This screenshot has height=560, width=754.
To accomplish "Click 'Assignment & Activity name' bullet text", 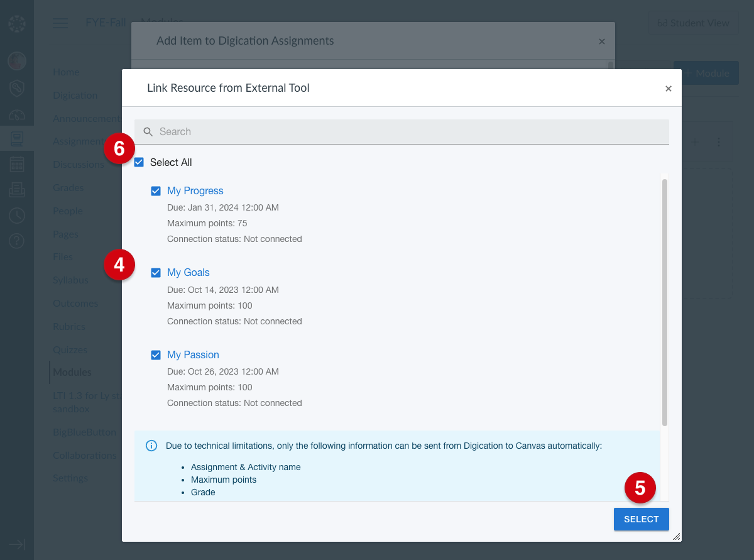I will (246, 468).
